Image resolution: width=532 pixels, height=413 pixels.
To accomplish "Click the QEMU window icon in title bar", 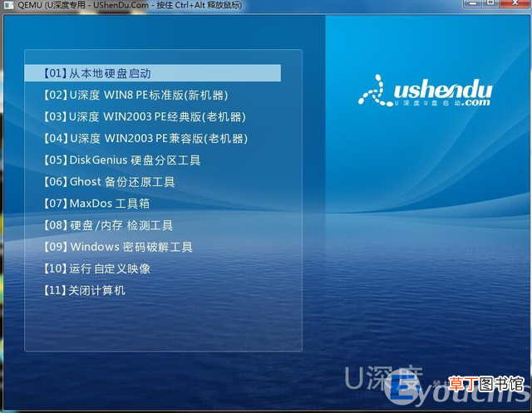I will tap(8, 5).
